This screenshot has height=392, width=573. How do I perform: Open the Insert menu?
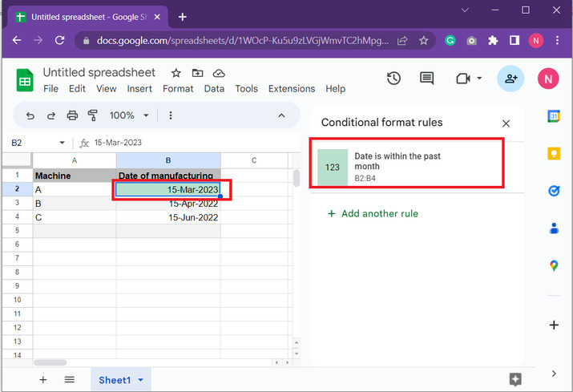[x=139, y=89]
